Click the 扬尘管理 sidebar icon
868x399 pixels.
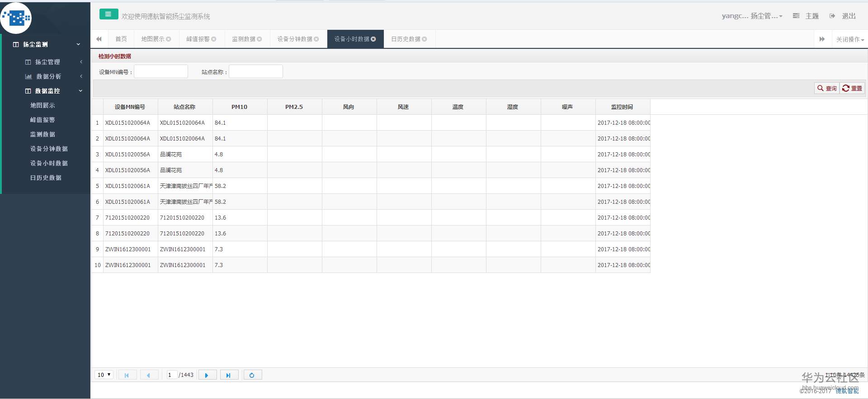(28, 62)
